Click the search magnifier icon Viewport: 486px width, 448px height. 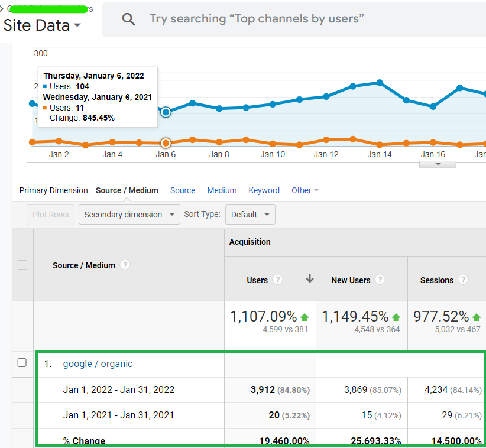(x=129, y=20)
